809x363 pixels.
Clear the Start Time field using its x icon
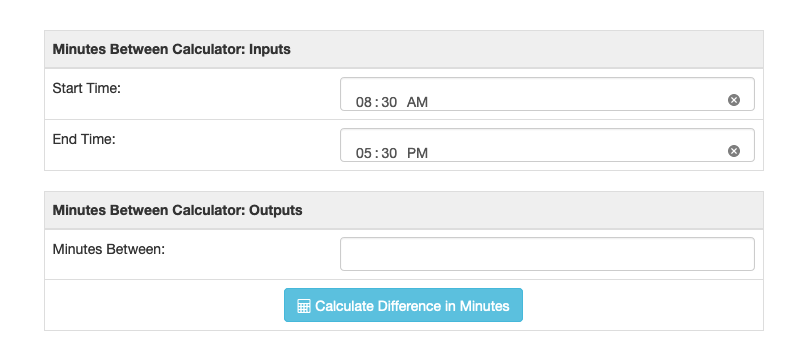point(734,100)
